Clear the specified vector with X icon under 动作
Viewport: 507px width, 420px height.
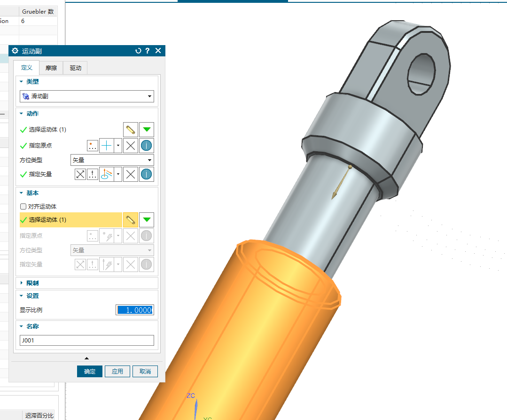[131, 174]
